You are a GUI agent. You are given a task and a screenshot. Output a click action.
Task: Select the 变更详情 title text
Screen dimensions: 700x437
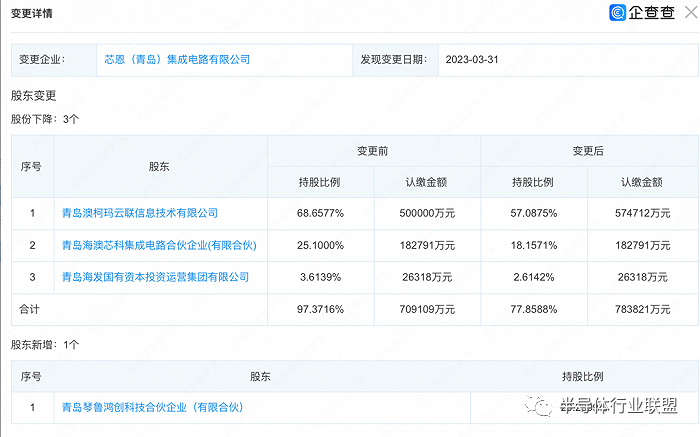(32, 13)
